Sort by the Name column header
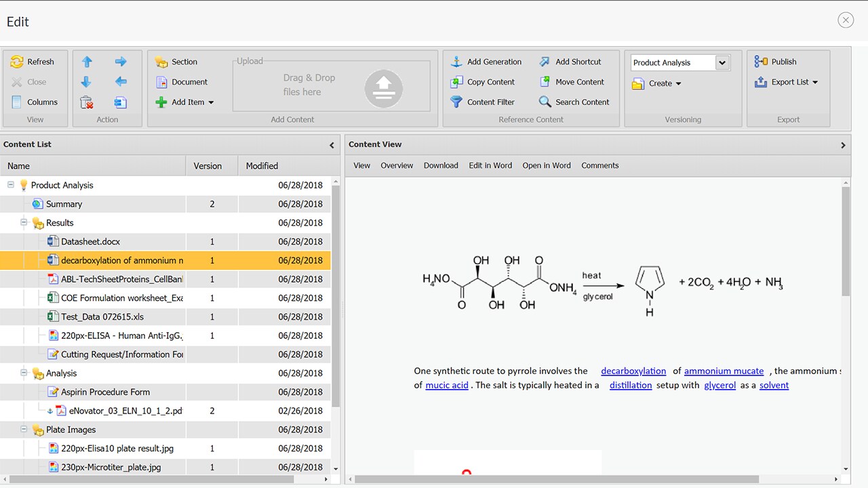The width and height of the screenshot is (868, 488). 93,166
